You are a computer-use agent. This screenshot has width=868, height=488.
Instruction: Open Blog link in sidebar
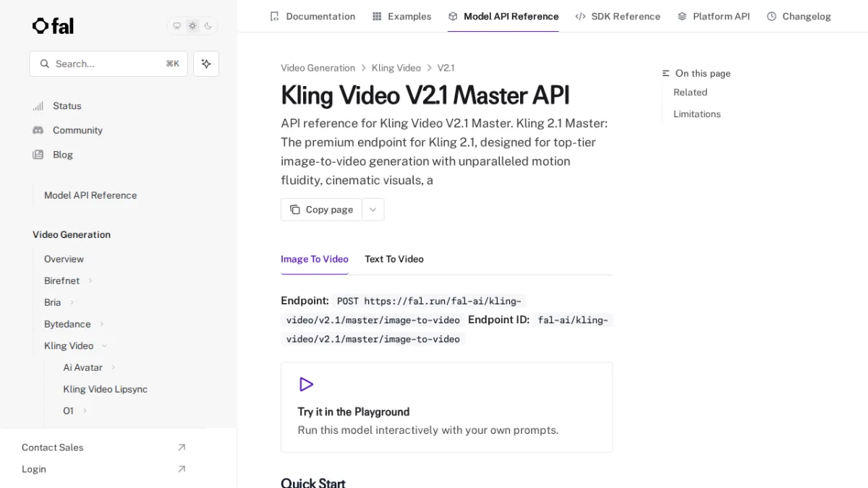coord(63,155)
